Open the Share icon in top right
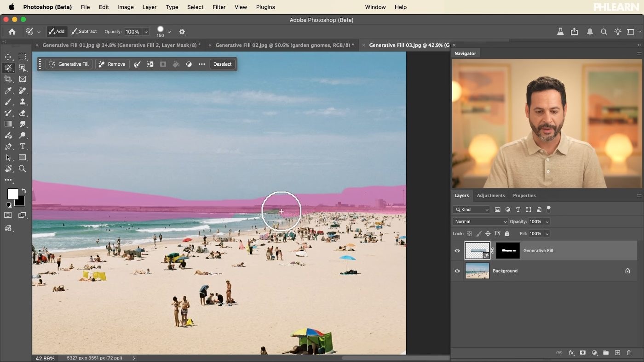The width and height of the screenshot is (644, 362). point(574,32)
